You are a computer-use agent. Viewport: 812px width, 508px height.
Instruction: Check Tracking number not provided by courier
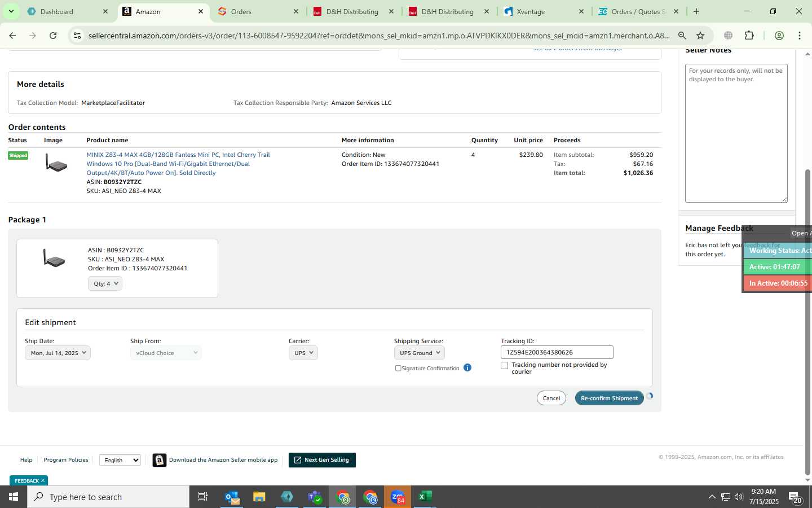click(505, 365)
